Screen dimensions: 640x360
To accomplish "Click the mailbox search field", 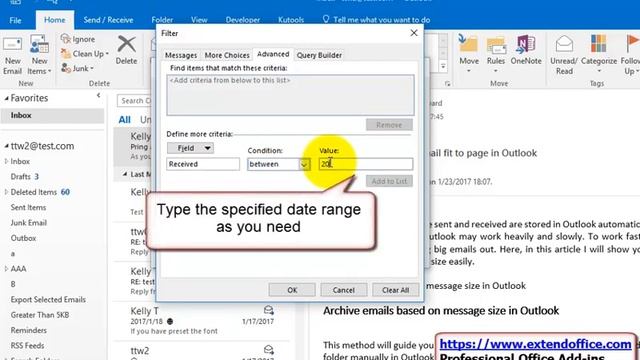I will pyautogui.click(x=135, y=101).
